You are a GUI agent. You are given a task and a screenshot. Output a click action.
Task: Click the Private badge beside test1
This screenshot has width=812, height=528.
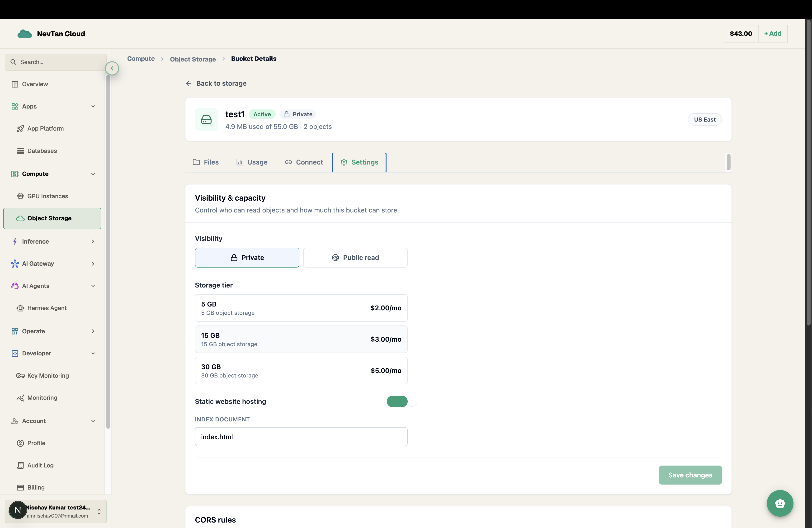point(298,114)
